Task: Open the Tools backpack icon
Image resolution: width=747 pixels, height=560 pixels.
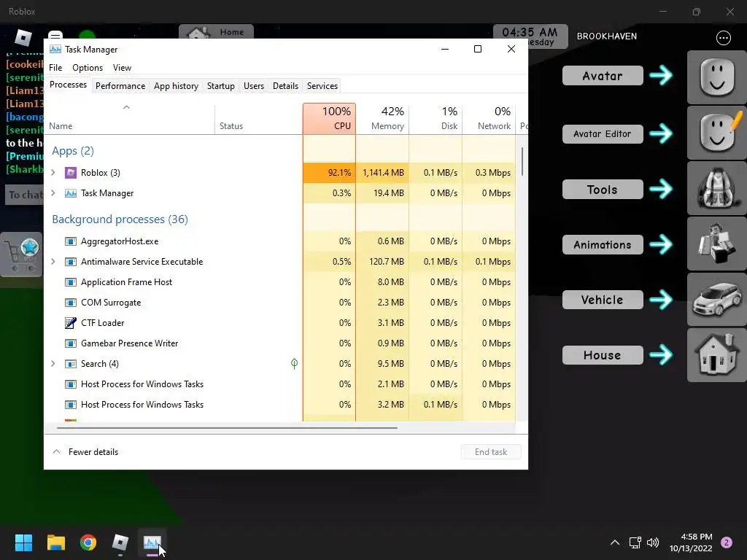Action: coord(716,188)
